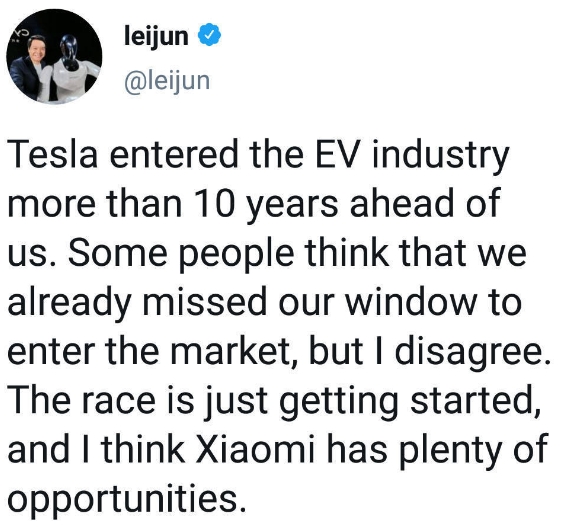This screenshot has height=527, width=566.
Task: Click the word Tesla in the tweet
Action: pyautogui.click(x=53, y=155)
